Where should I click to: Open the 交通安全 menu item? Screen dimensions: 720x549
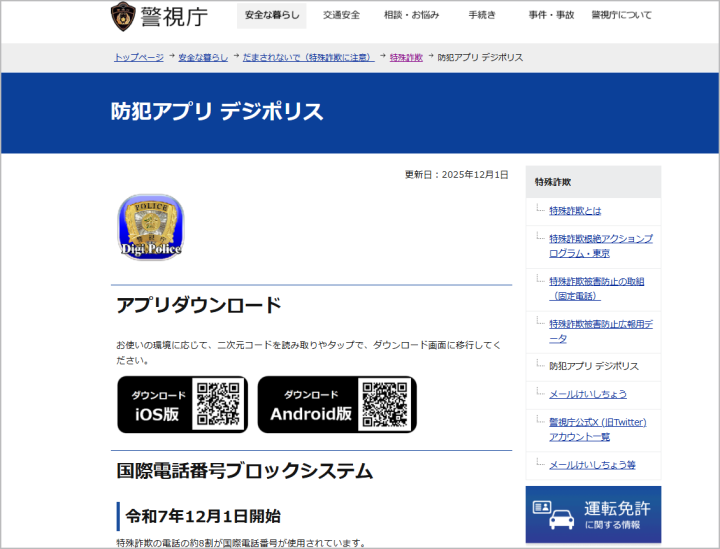pos(342,15)
